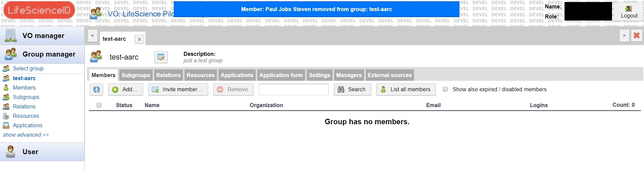Sort table by Name column

click(x=152, y=105)
